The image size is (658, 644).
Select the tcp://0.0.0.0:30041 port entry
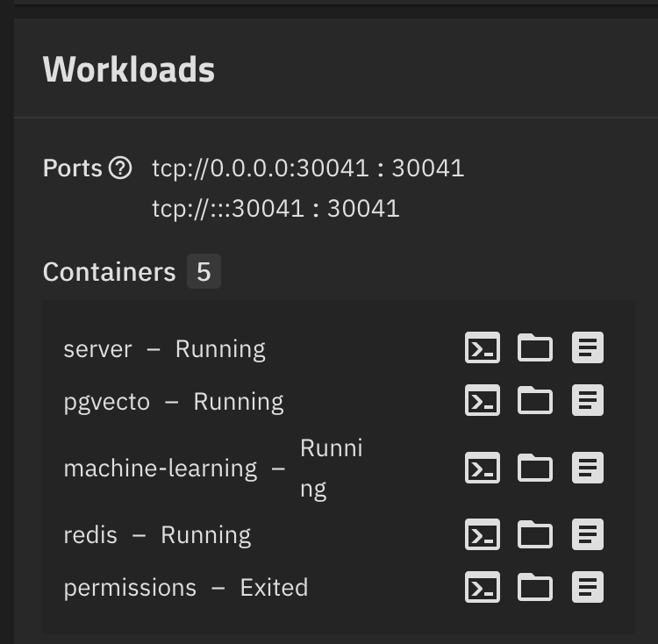coord(308,168)
